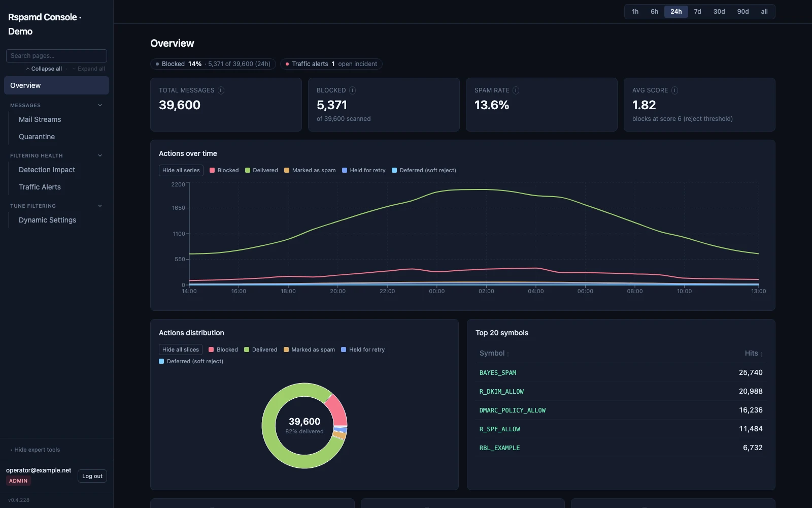Select the all time range
This screenshot has height=508, width=812.
(764, 12)
